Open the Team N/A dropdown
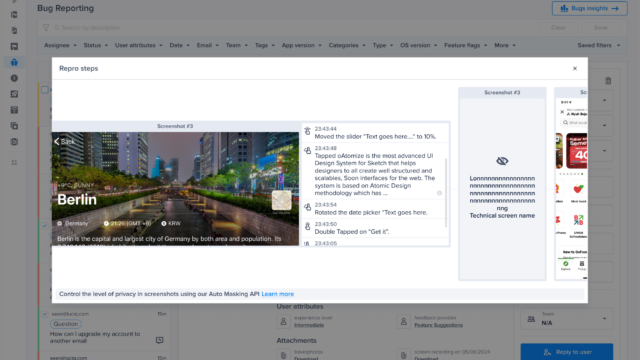Viewport: 640px width, 360px height. pyautogui.click(x=567, y=319)
